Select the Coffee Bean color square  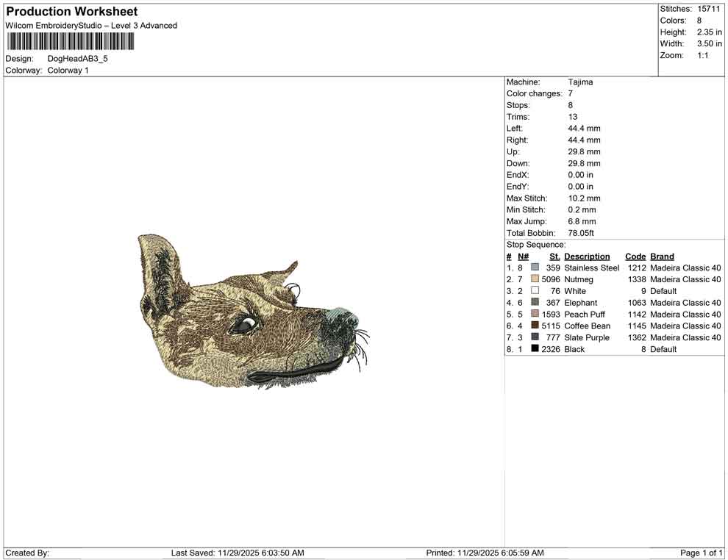(x=535, y=326)
